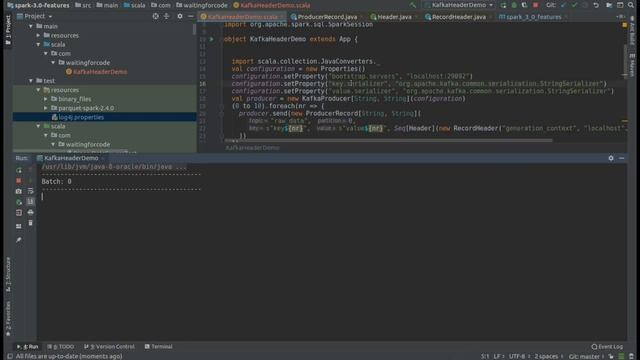Image resolution: width=640 pixels, height=360 pixels.
Task: Click the Rerun icon in the Run panel
Action: 19,170
